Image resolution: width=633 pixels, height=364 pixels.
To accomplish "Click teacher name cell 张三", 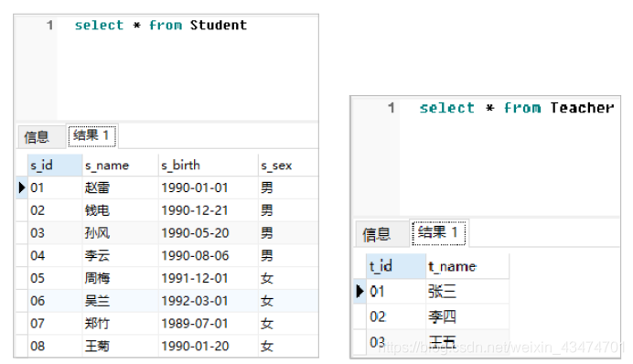I will (x=467, y=292).
